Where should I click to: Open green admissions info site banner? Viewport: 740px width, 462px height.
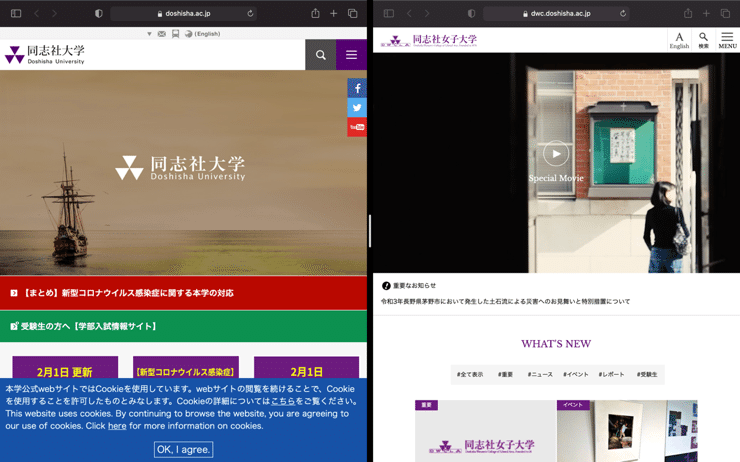[x=183, y=326]
